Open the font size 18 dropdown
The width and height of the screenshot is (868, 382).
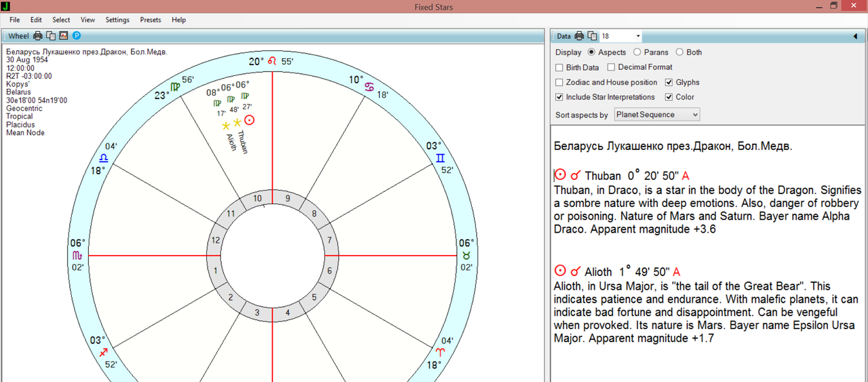[638, 36]
